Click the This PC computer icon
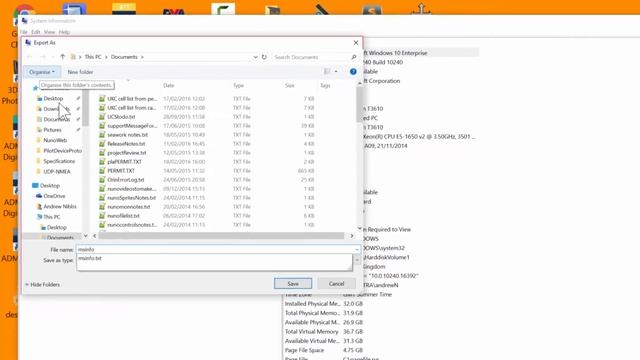Viewport: 640px width, 360px height. pos(40,217)
